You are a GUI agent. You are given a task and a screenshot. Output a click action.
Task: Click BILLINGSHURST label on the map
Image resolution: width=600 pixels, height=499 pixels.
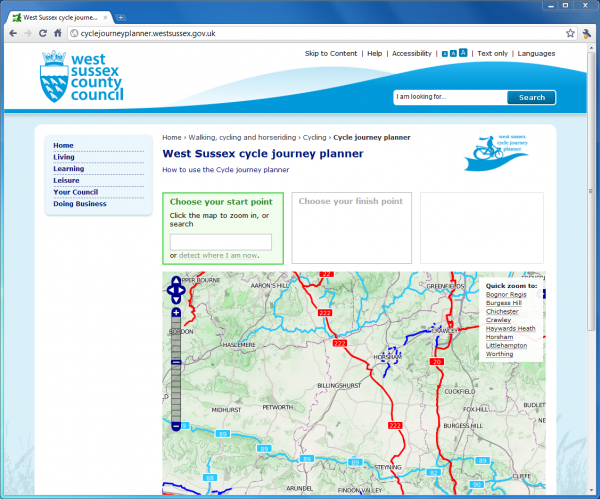coord(339,386)
